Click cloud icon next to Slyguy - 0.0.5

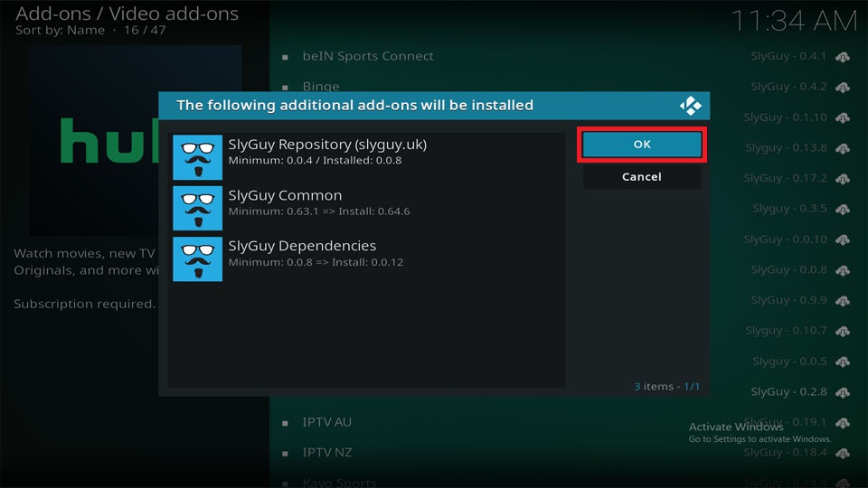pos(843,361)
